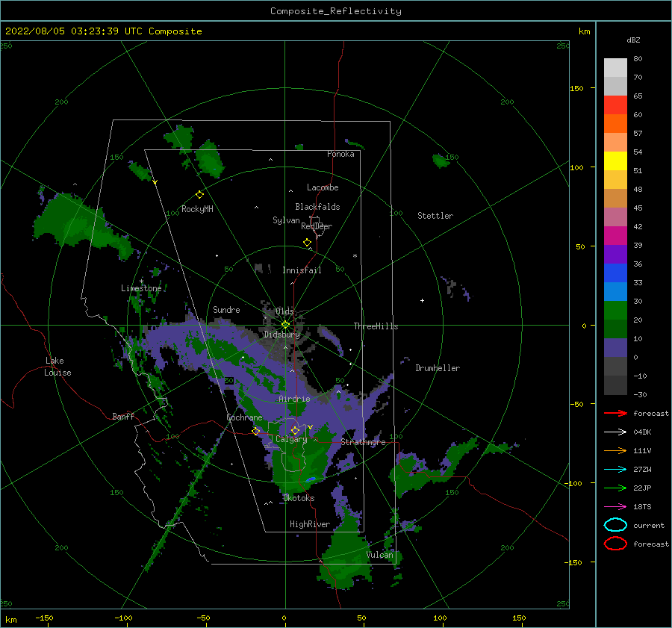This screenshot has height=628, width=672.
Task: Click the ThreeHills city label
Action: point(376,326)
